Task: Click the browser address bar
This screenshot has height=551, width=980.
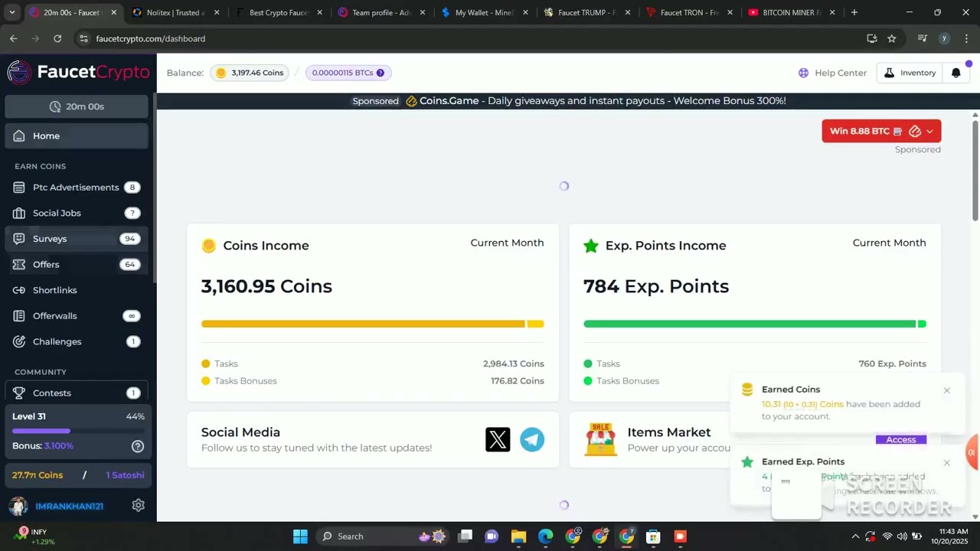Action: (x=475, y=38)
